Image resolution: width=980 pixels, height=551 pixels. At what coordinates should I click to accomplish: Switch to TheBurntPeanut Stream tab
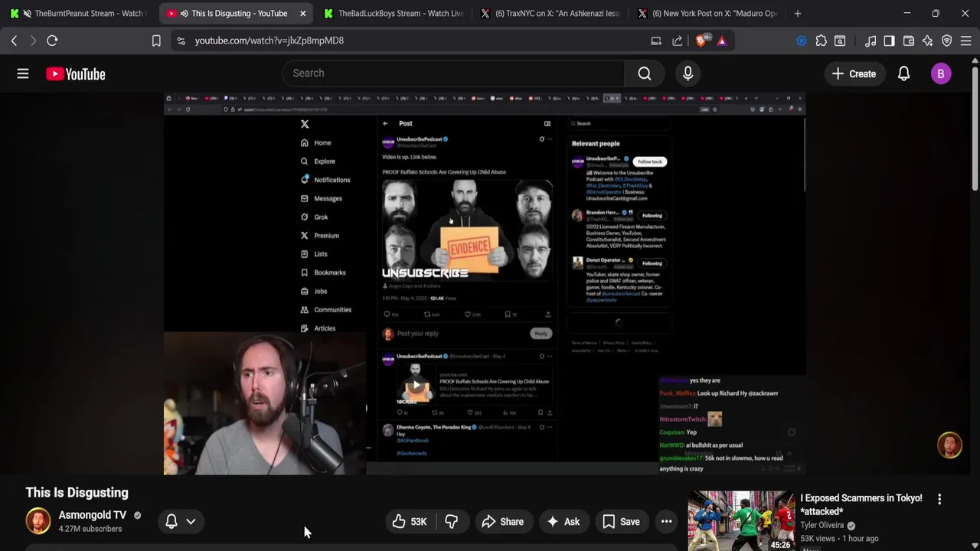pyautogui.click(x=80, y=13)
